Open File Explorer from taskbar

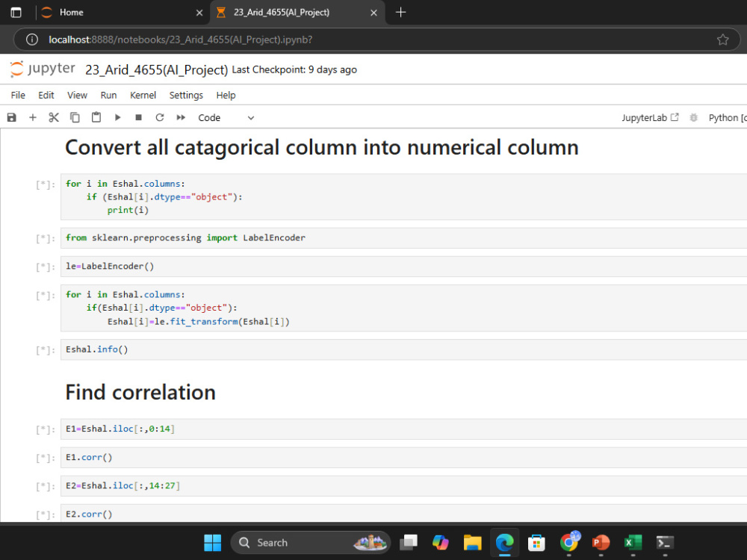[x=473, y=542]
